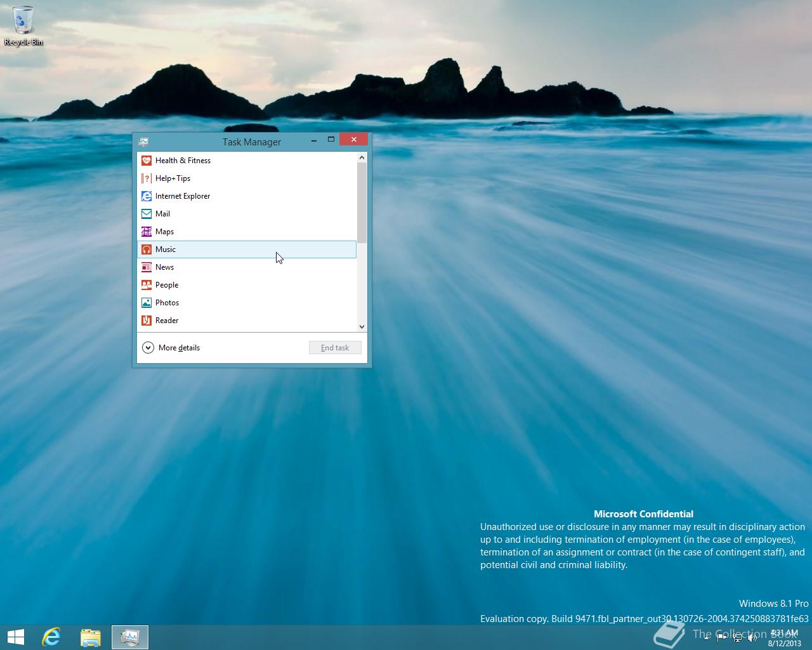Click the task list scrollbar thumb
The width and height of the screenshot is (812, 650).
tap(362, 203)
